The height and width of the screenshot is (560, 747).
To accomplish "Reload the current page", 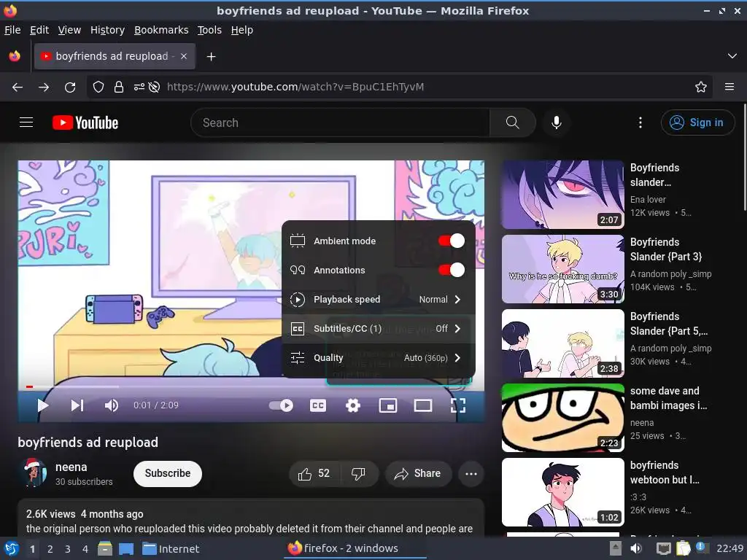I will click(70, 87).
